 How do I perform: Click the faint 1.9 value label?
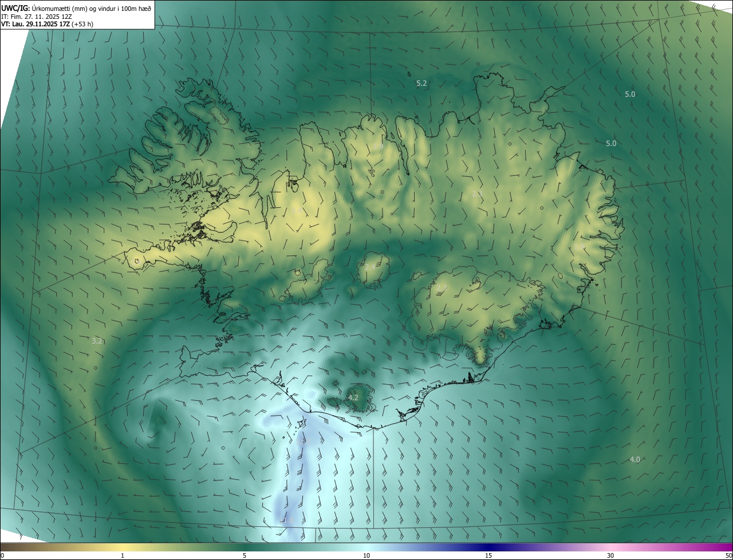click(378, 147)
